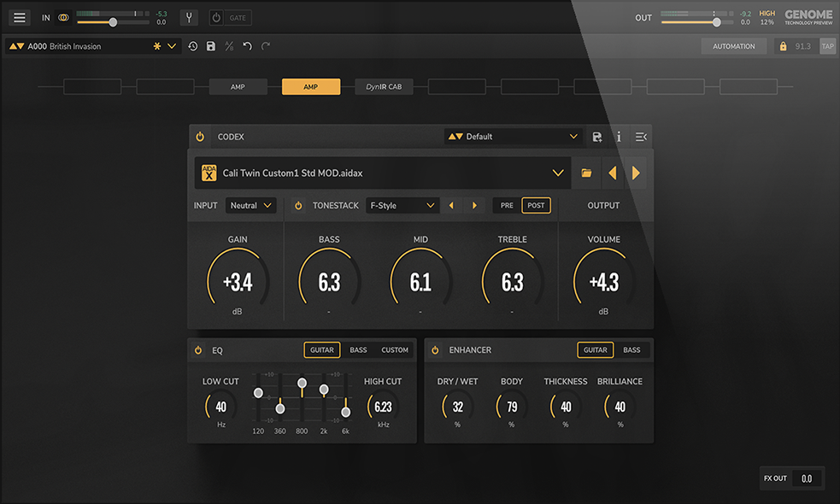The image size is (840, 504).
Task: Expand the A000 British Invasion preset dropdown
Action: point(172,47)
